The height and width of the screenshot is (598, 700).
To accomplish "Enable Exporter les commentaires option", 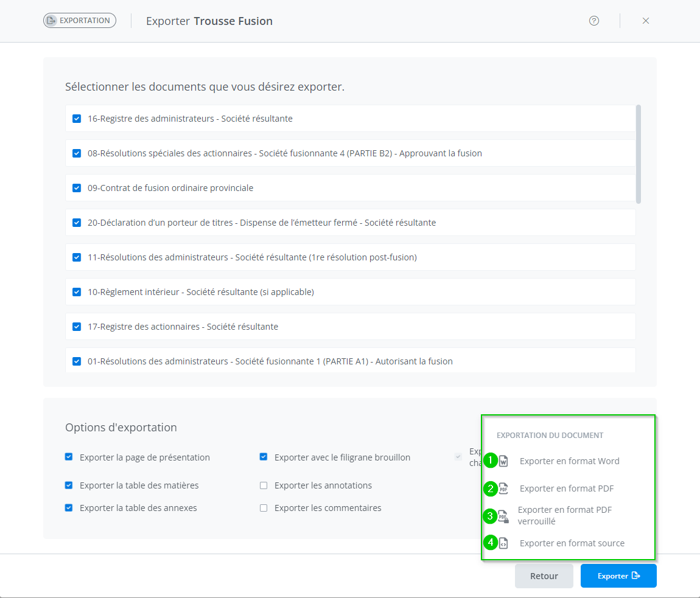I will (264, 508).
